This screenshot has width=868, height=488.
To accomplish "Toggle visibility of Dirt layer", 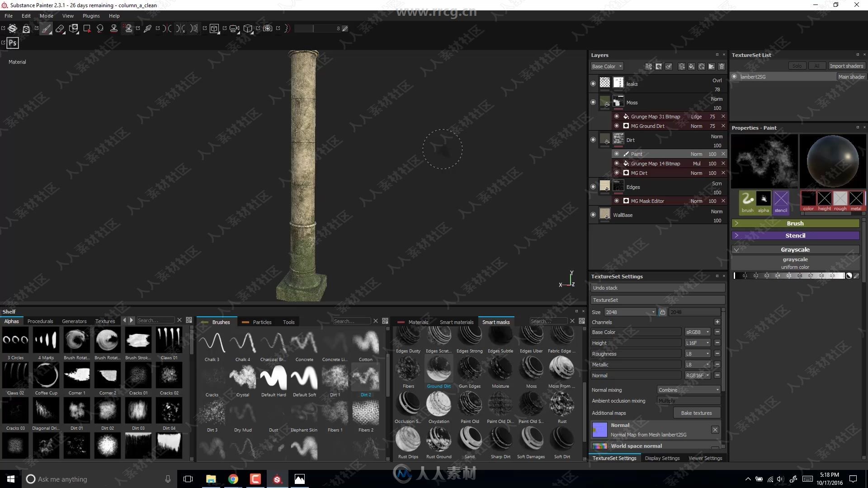I will click(593, 140).
